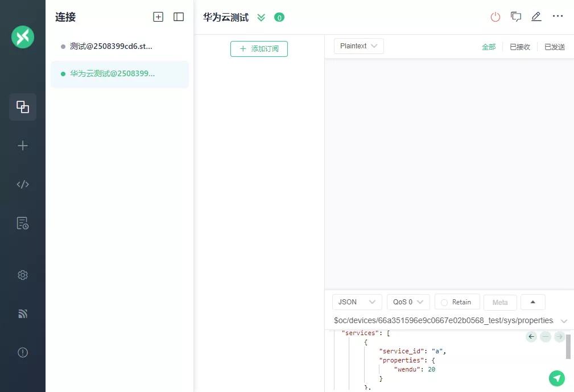Image resolution: width=574 pixels, height=392 pixels.
Task: Open the JSON payload format dropdown
Action: (357, 302)
